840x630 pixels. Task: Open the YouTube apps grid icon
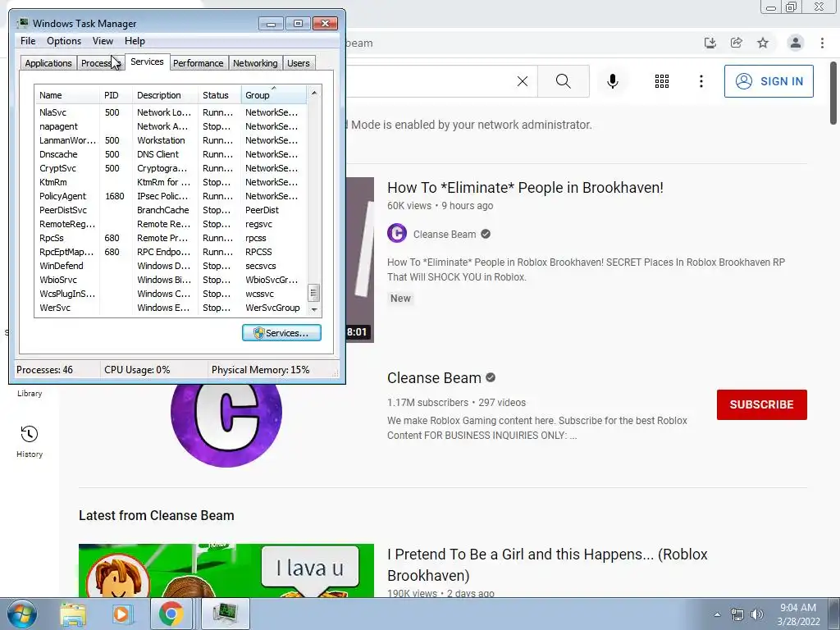point(662,81)
